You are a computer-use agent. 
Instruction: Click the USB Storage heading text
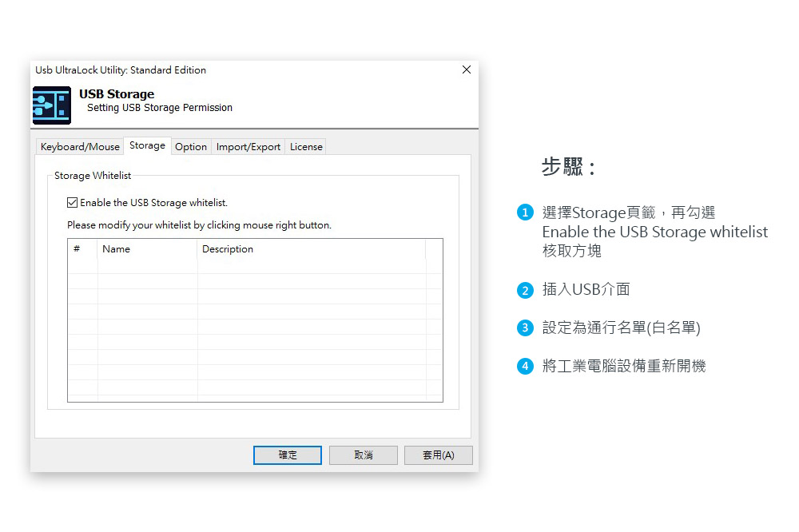click(x=117, y=94)
